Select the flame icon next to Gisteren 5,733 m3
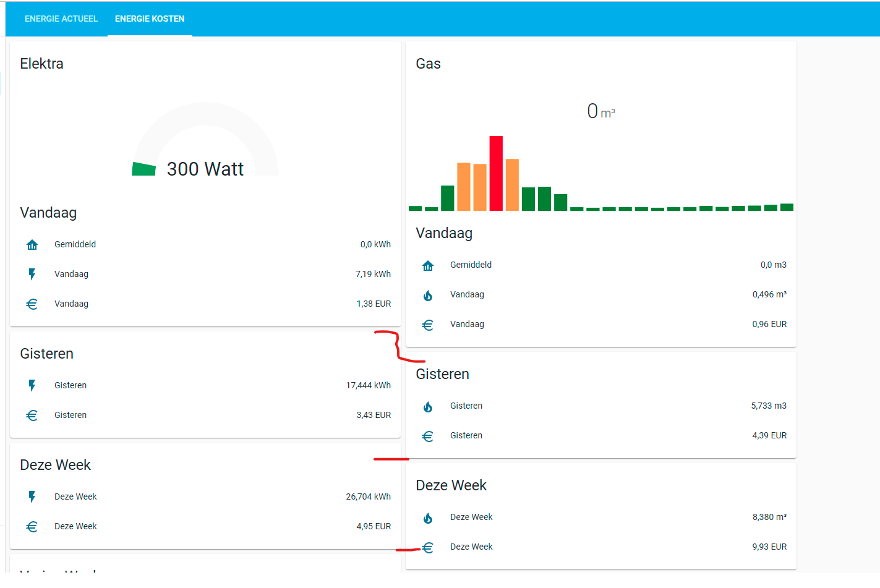Viewport: 880px width, 588px height. coord(427,406)
